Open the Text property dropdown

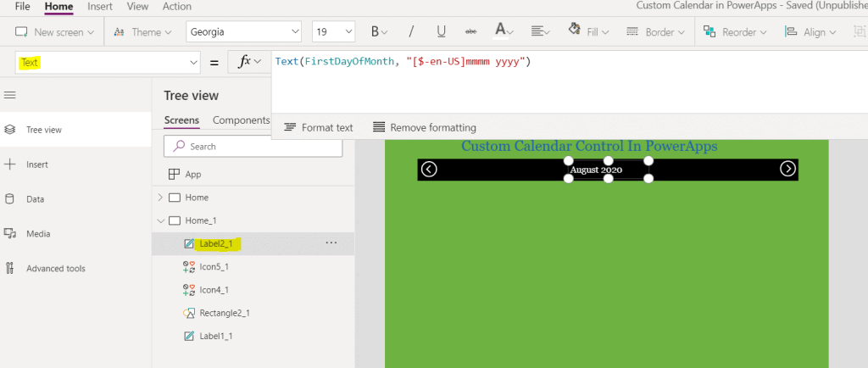point(108,63)
